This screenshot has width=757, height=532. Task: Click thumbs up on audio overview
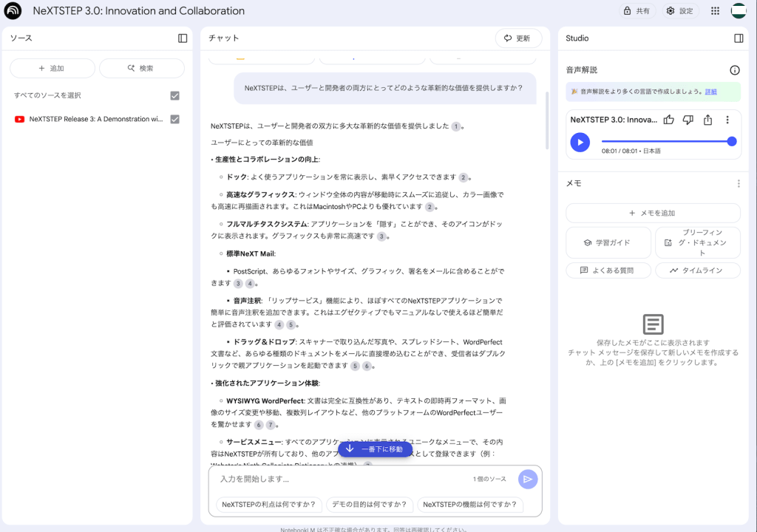click(x=668, y=120)
